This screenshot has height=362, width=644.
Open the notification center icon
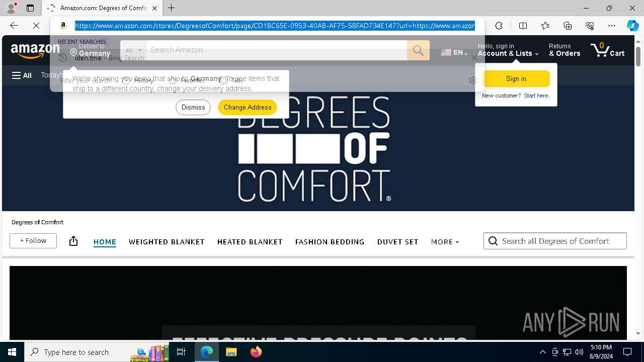tap(627, 352)
